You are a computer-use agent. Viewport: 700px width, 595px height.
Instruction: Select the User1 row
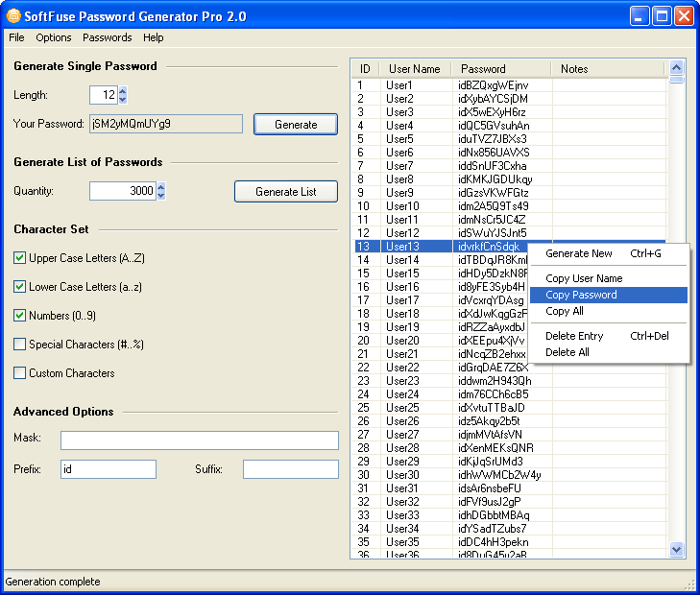point(509,85)
